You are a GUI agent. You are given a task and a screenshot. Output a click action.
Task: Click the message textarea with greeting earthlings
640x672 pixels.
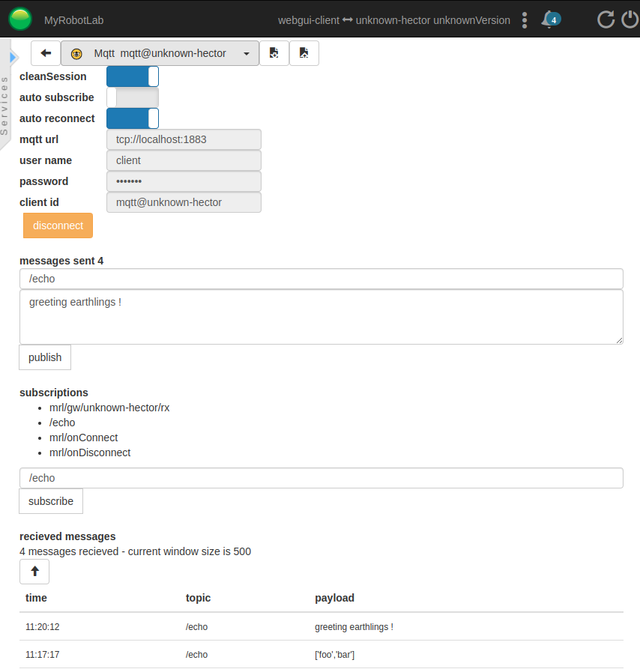click(x=321, y=317)
